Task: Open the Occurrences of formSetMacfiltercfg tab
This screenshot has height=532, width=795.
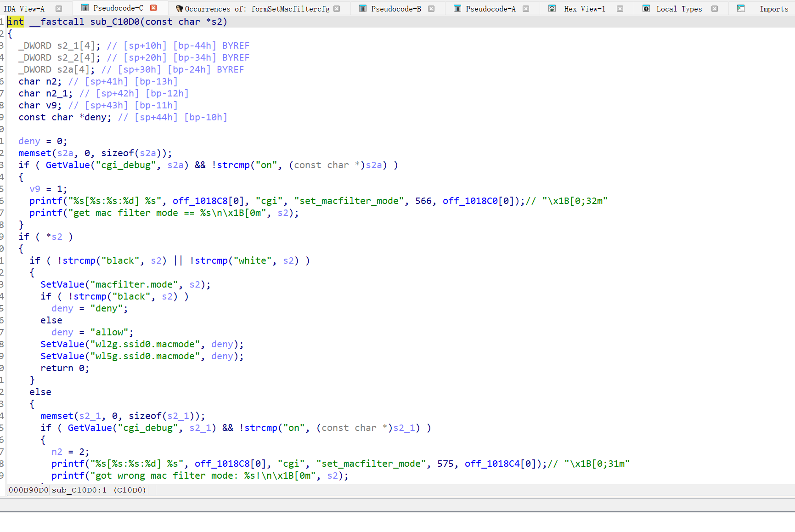Action: tap(257, 9)
